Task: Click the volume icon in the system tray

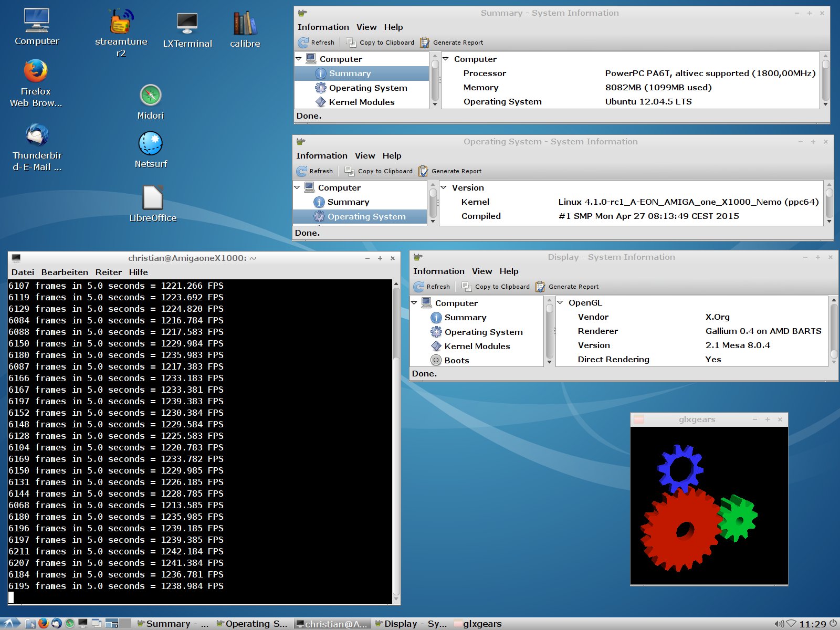Action: coord(779,624)
